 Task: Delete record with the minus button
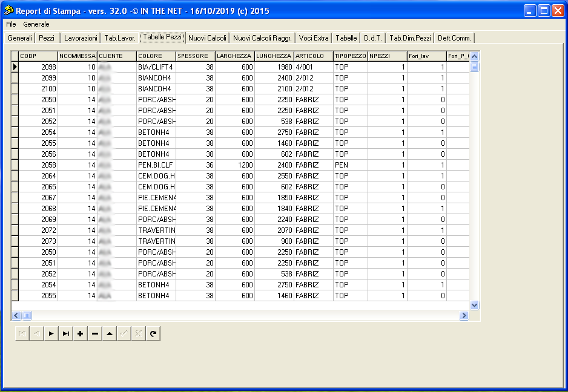pyautogui.click(x=95, y=333)
